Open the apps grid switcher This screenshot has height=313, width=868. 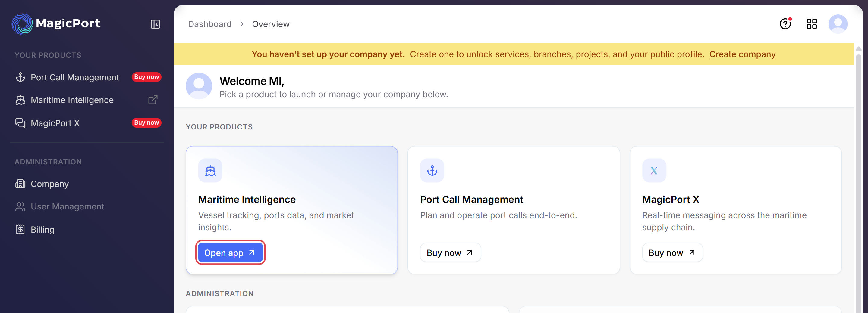(812, 24)
